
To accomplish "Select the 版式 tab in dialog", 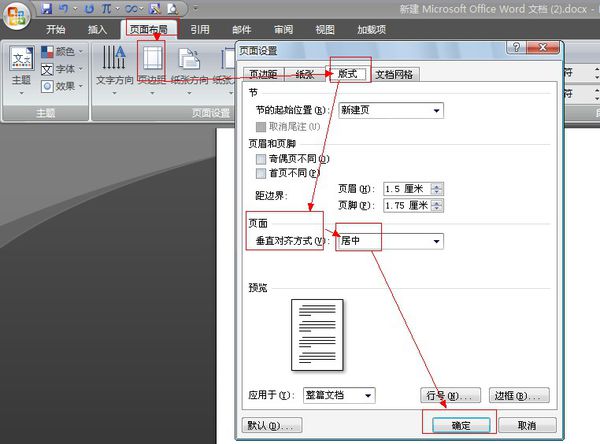I will pyautogui.click(x=347, y=73).
